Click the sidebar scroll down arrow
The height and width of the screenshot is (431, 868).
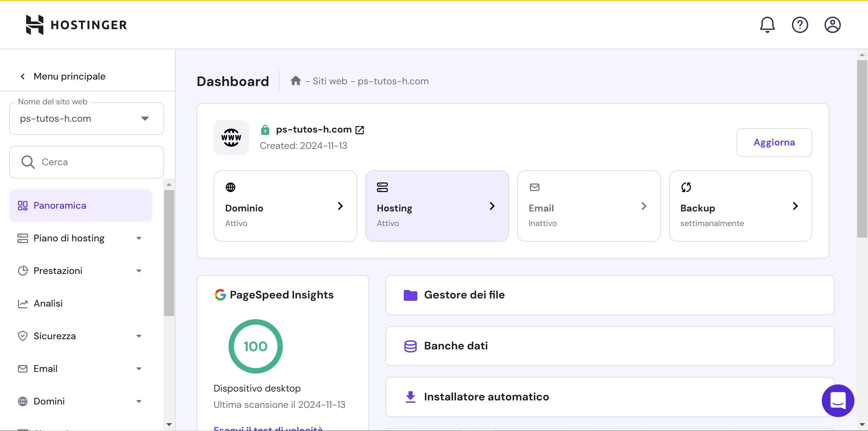(169, 424)
